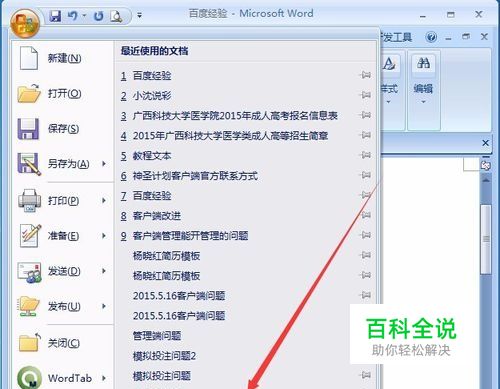Expand the 另存为(A) submenu arrow
500x389 pixels.
[104, 164]
